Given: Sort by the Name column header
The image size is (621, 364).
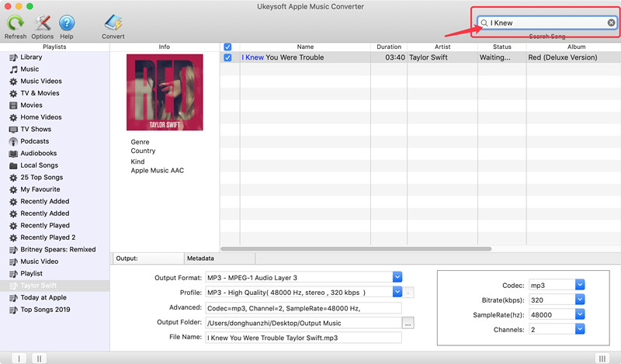Looking at the screenshot, I should pyautogui.click(x=305, y=47).
